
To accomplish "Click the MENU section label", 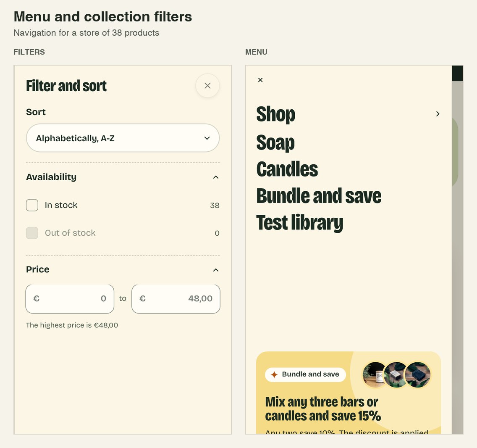I will pos(256,52).
